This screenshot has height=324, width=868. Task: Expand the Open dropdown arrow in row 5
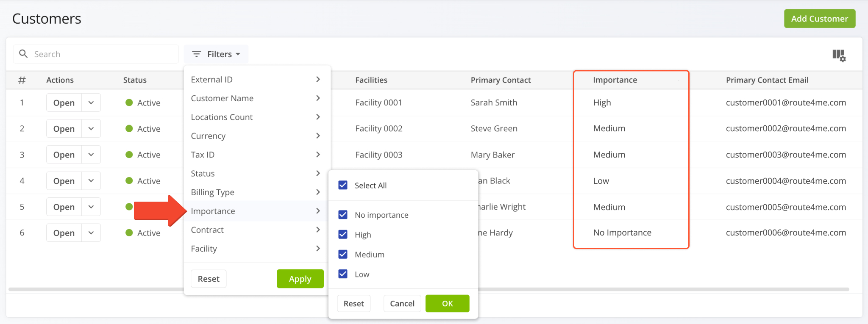[x=91, y=207]
